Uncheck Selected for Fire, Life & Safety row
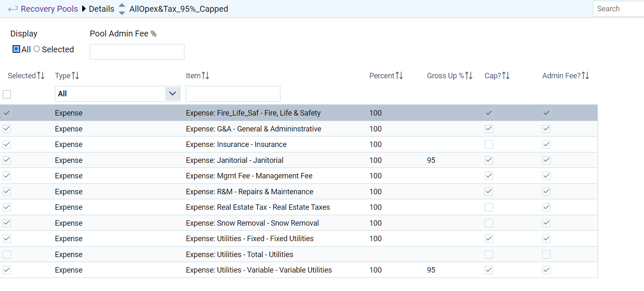 click(x=7, y=113)
